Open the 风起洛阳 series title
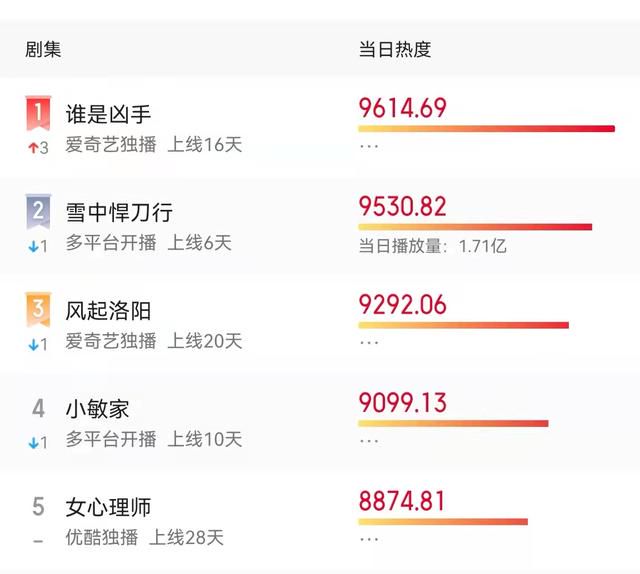Image resolution: width=640 pixels, height=574 pixels. 108,311
